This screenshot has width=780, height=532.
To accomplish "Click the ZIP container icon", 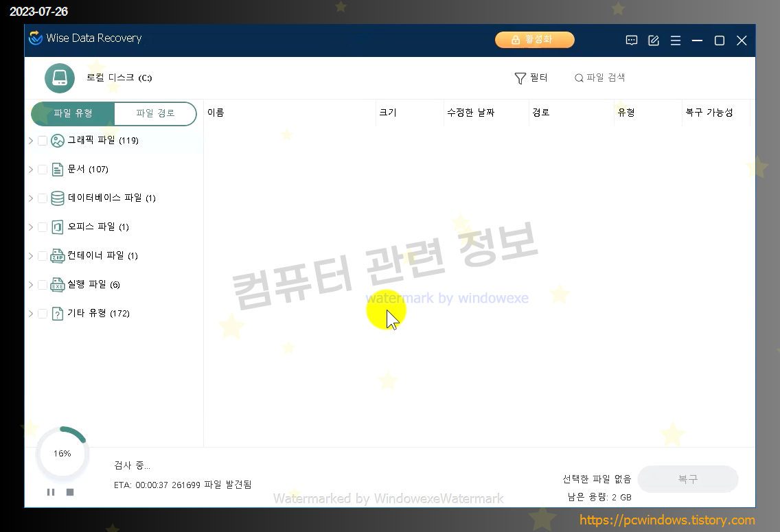I will point(58,255).
